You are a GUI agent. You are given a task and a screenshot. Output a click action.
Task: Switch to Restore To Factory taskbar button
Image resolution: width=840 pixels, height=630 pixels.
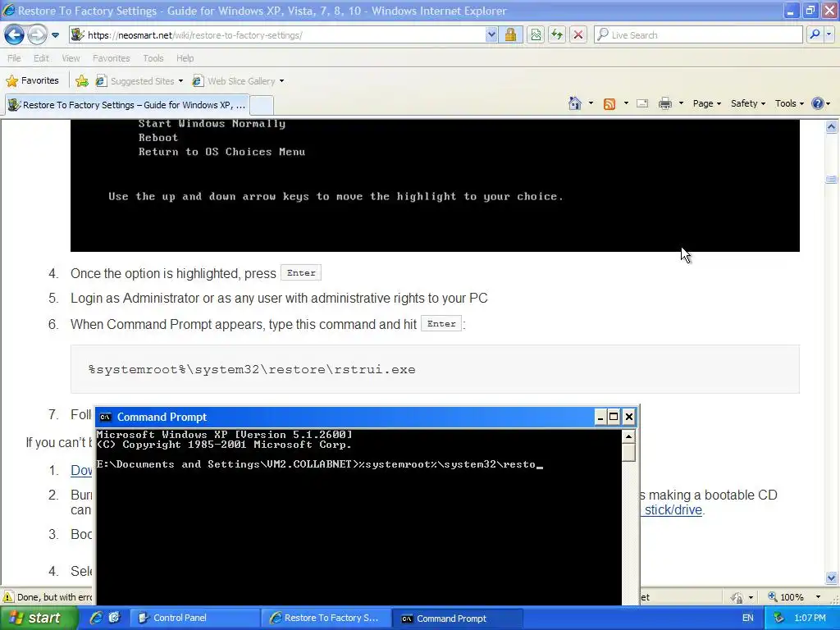point(326,618)
